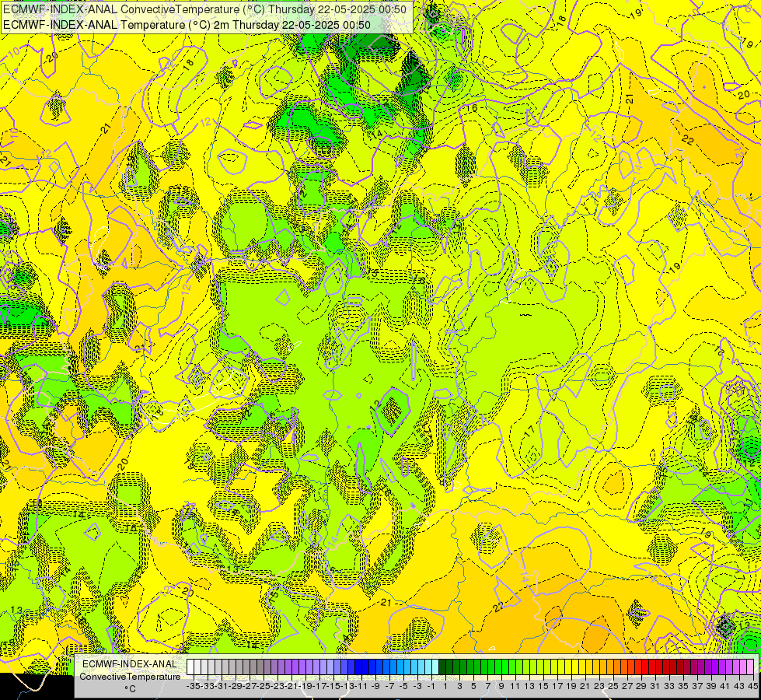Image resolution: width=761 pixels, height=700 pixels.
Task: Click the '5' value in the color legend
Action: click(473, 687)
